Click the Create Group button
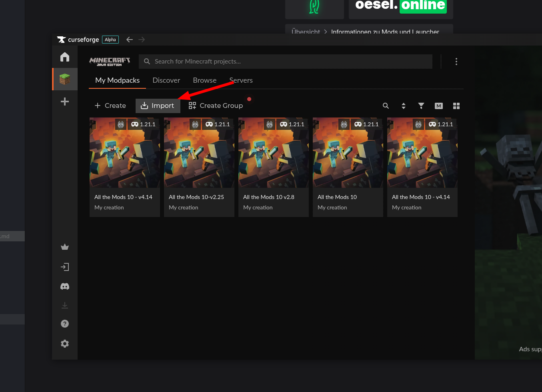The width and height of the screenshot is (542, 392). 216,105
